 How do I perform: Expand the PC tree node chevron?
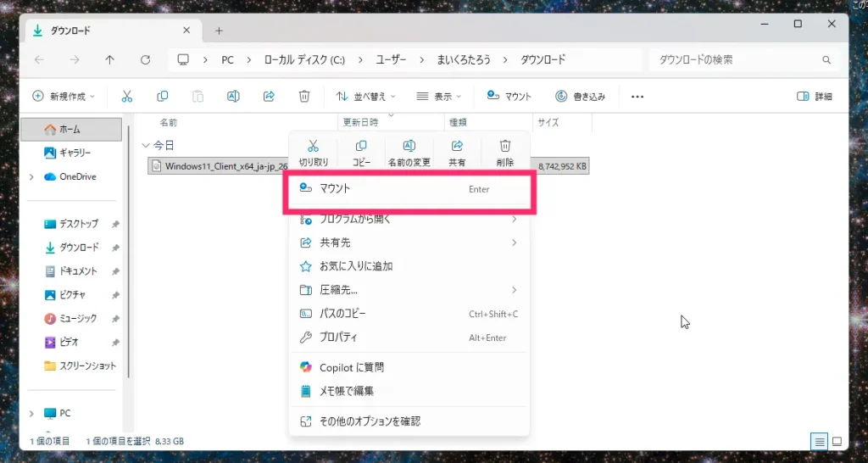[31, 413]
